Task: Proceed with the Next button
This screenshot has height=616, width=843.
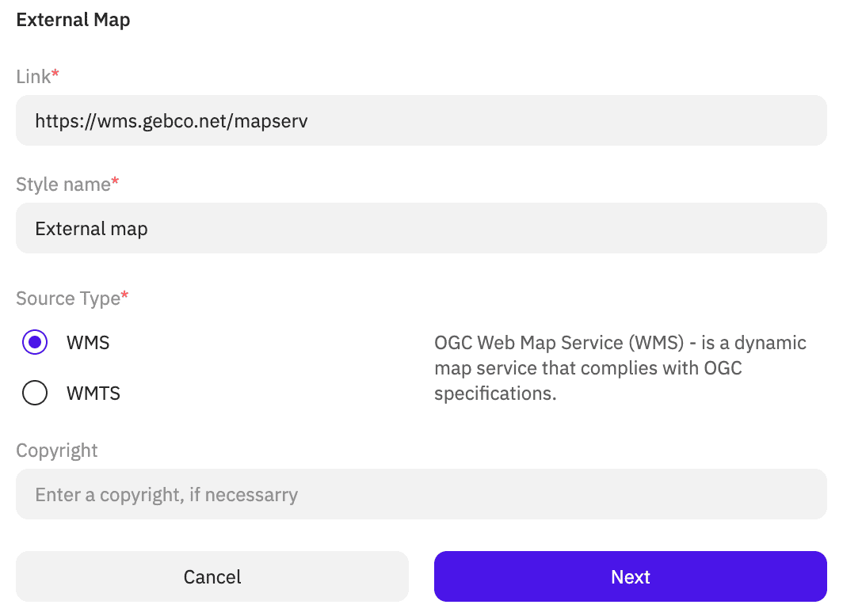Action: click(x=630, y=576)
